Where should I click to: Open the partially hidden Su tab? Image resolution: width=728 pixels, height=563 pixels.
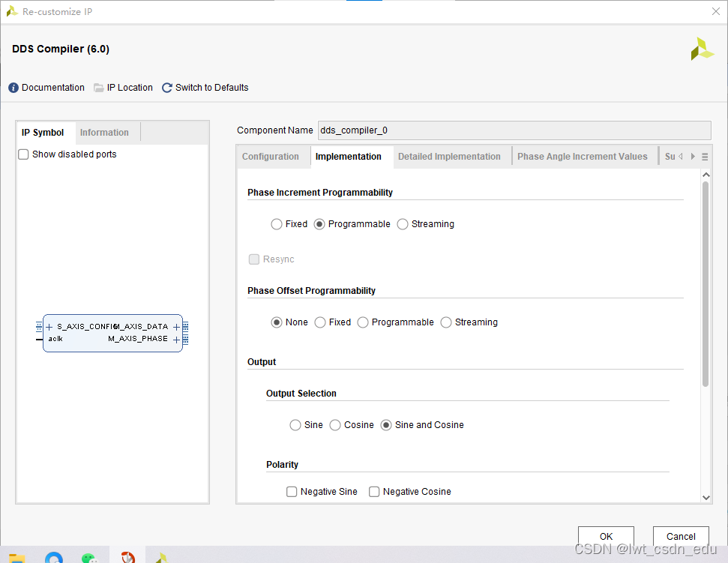670,157
